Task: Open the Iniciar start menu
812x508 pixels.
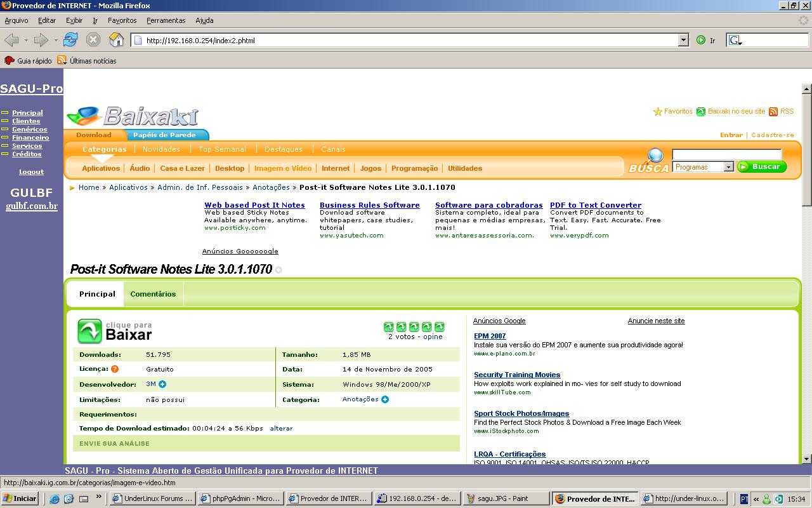Action: [19, 498]
